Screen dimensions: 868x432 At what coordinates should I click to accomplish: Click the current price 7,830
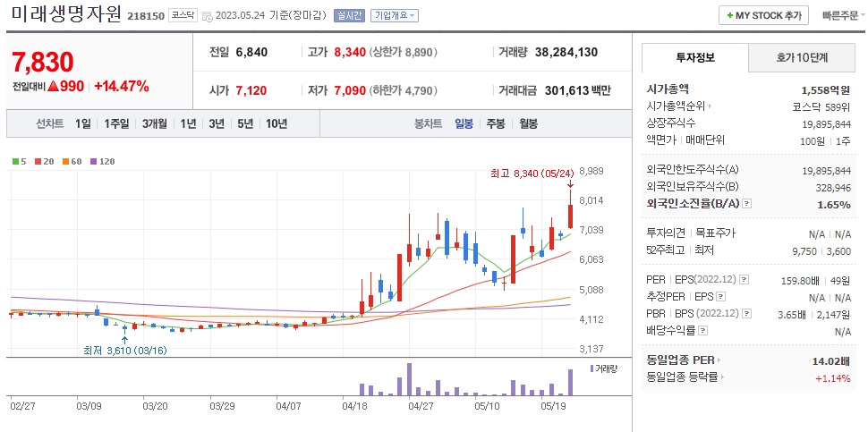pos(43,62)
